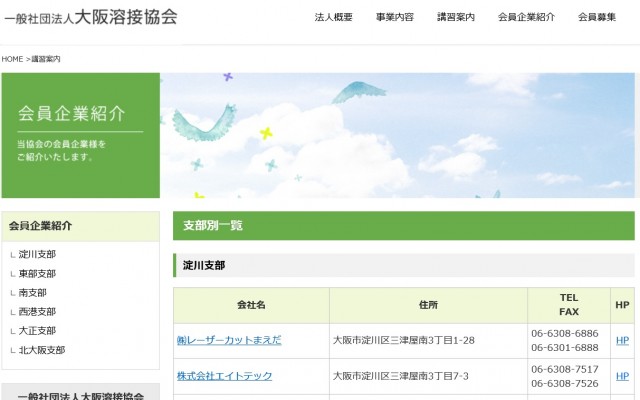The image size is (640, 400).
Task: Click the 一般社団法人大阪溶接協会 site logo
Action: 91,17
